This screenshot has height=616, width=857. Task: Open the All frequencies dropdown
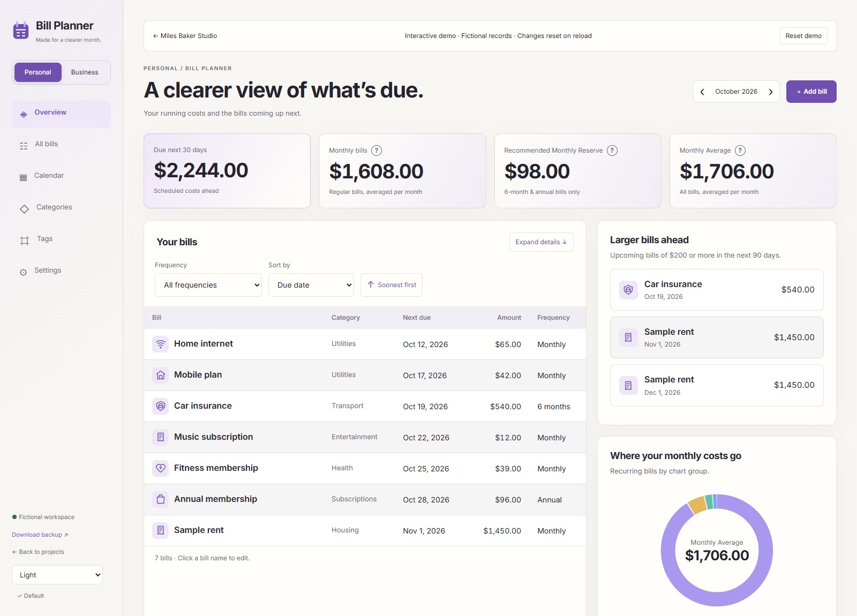(208, 285)
